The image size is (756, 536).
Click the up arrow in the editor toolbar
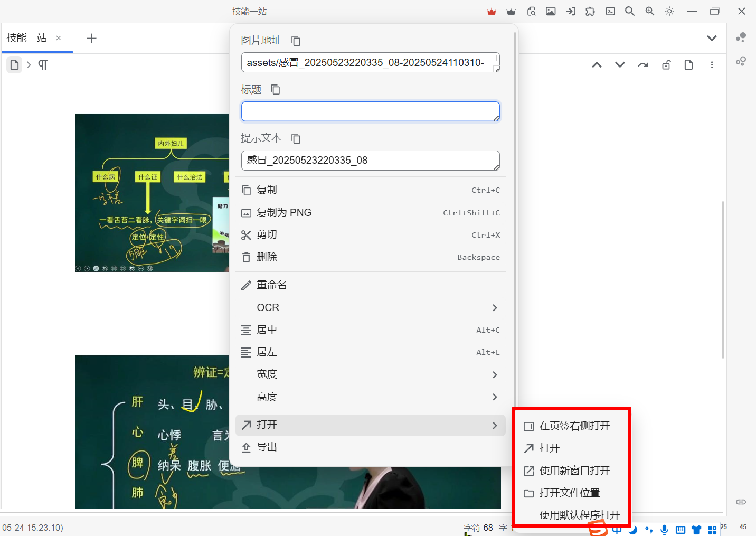tap(597, 65)
